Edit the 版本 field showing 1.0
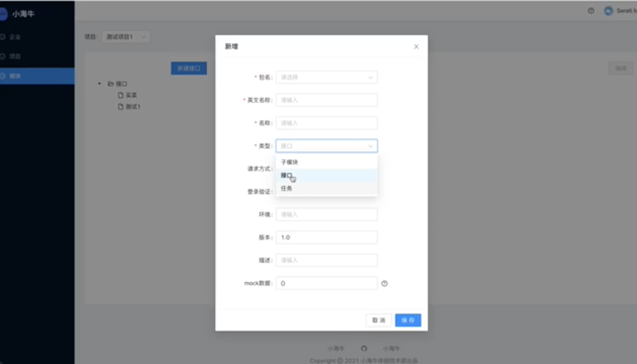This screenshot has height=364, width=637. (x=327, y=237)
